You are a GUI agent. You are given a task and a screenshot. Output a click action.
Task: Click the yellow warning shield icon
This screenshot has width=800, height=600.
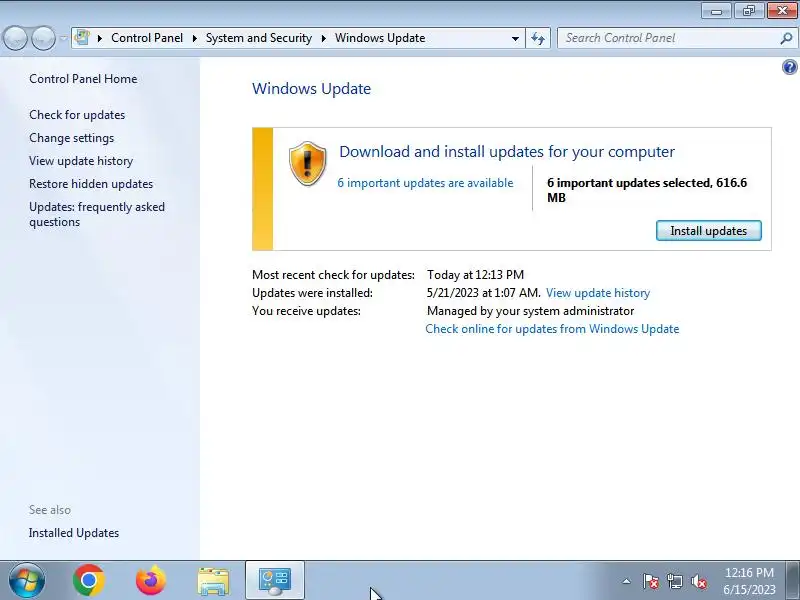pos(308,163)
